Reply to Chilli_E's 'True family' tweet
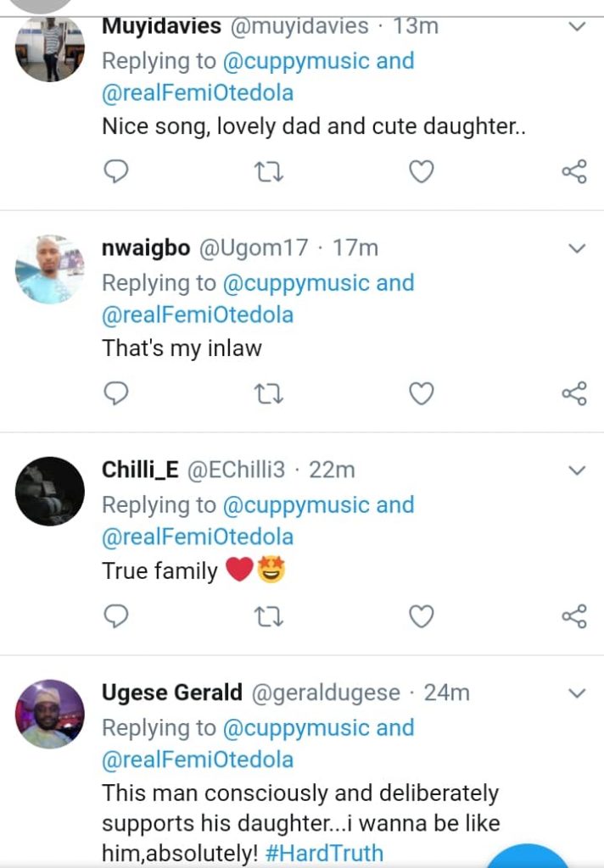Viewport: 604px width, 868px height. [115, 617]
